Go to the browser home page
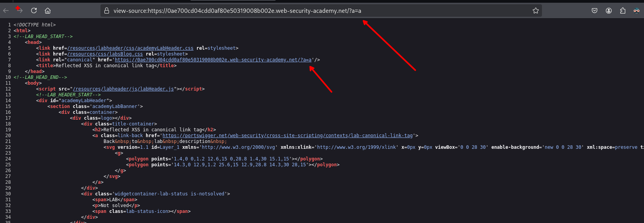 click(48, 10)
